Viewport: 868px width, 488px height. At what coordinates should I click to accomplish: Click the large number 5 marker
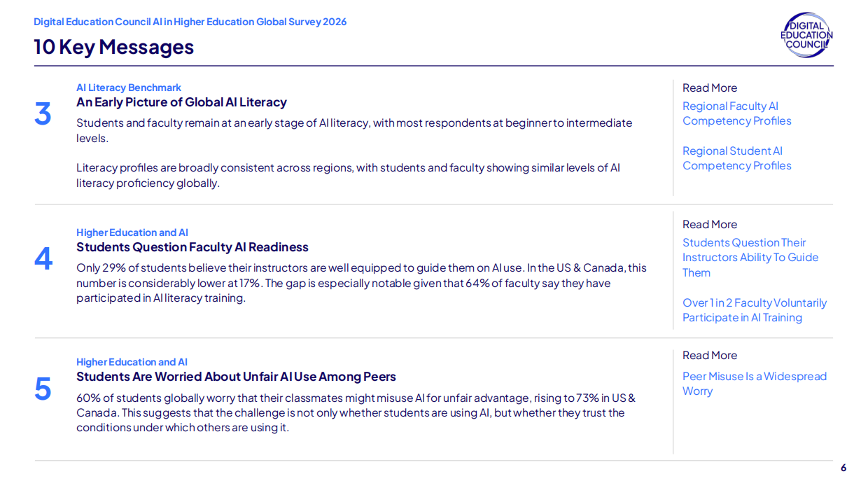click(43, 389)
